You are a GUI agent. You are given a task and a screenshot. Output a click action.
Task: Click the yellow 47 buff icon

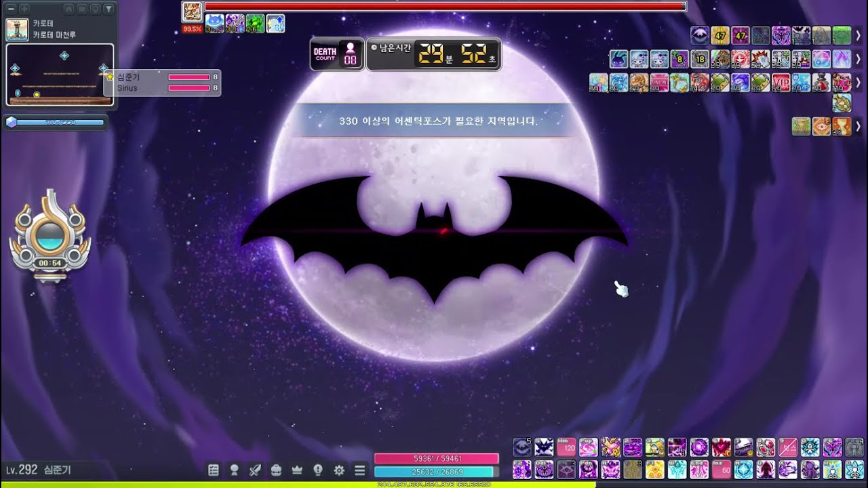[720, 35]
